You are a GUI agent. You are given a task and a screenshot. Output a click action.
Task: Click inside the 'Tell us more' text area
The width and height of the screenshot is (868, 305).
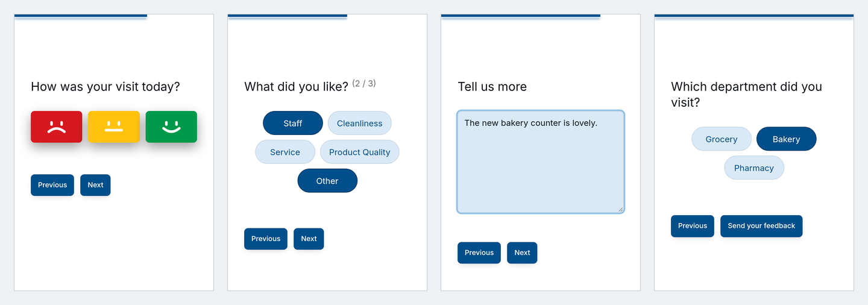[541, 162]
